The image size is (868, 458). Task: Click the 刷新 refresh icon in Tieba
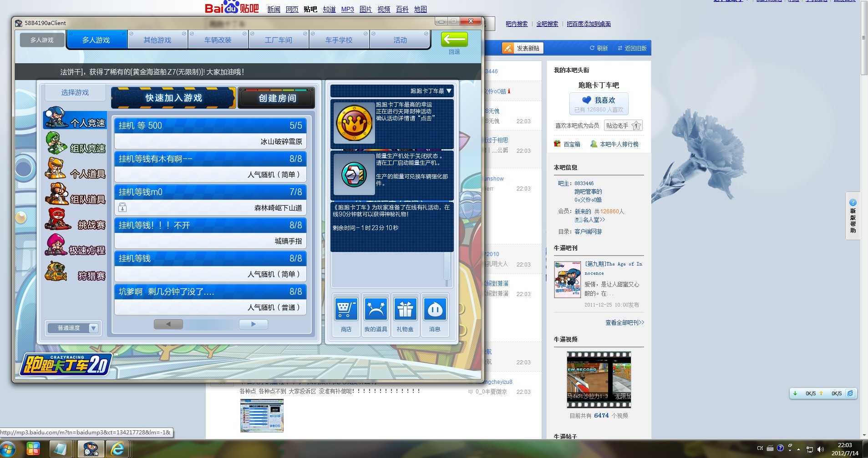click(x=592, y=48)
